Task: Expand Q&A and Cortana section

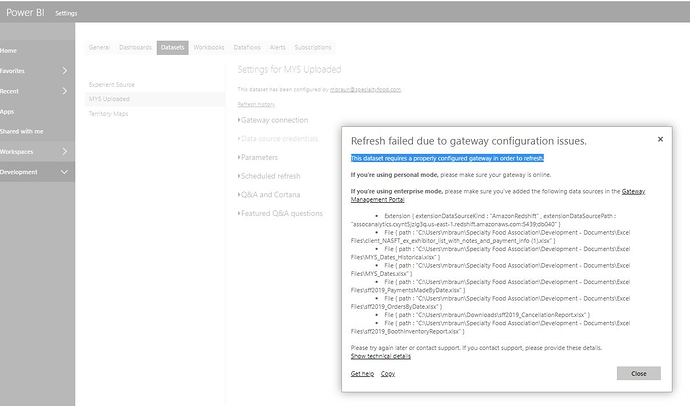Action: [x=269, y=194]
